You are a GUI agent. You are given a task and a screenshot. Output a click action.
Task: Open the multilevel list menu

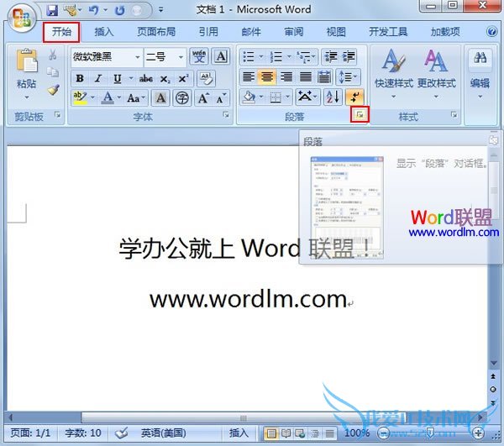tap(306, 57)
